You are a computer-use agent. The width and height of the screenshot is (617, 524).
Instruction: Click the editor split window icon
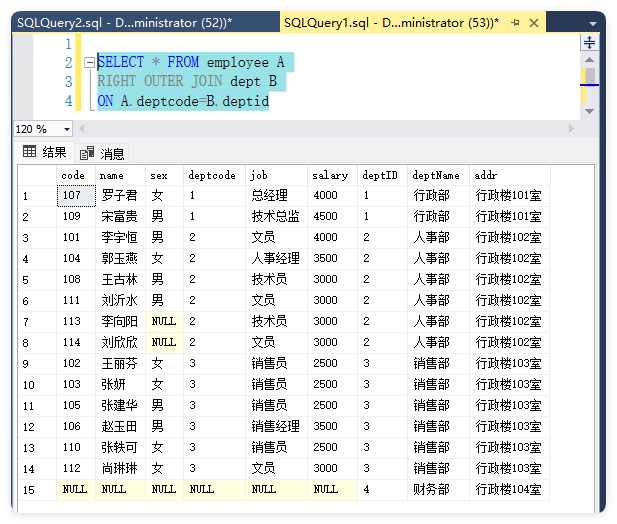(589, 42)
